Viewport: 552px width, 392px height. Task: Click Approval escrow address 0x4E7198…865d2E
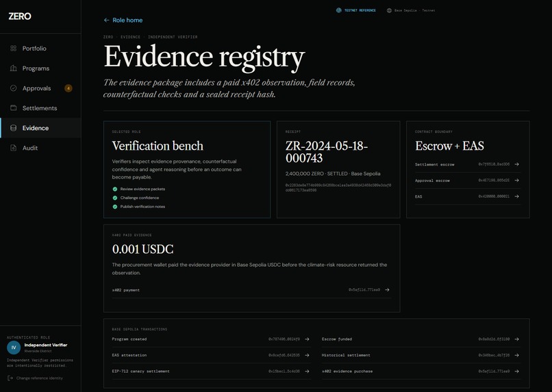tap(494, 181)
